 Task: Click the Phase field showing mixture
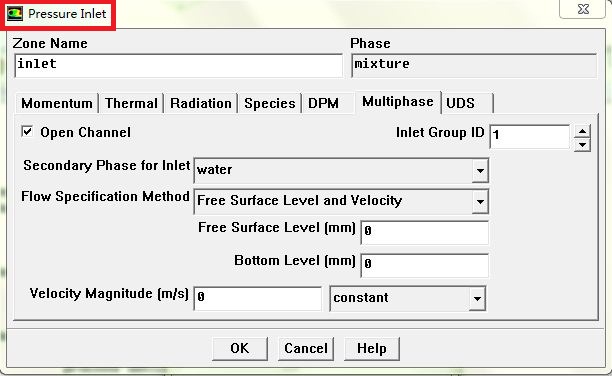coord(474,66)
